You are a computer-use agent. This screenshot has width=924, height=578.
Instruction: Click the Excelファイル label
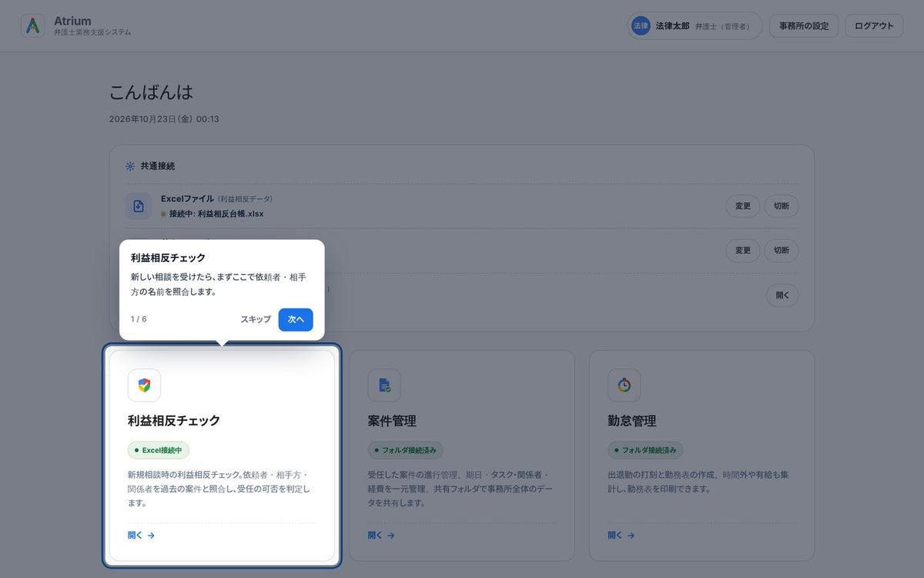coord(187,199)
